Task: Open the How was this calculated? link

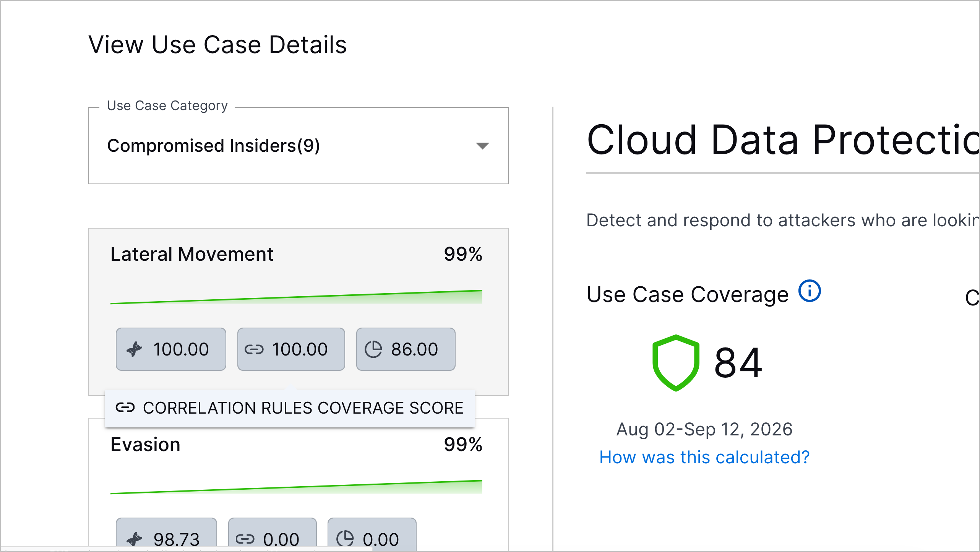Action: [704, 457]
